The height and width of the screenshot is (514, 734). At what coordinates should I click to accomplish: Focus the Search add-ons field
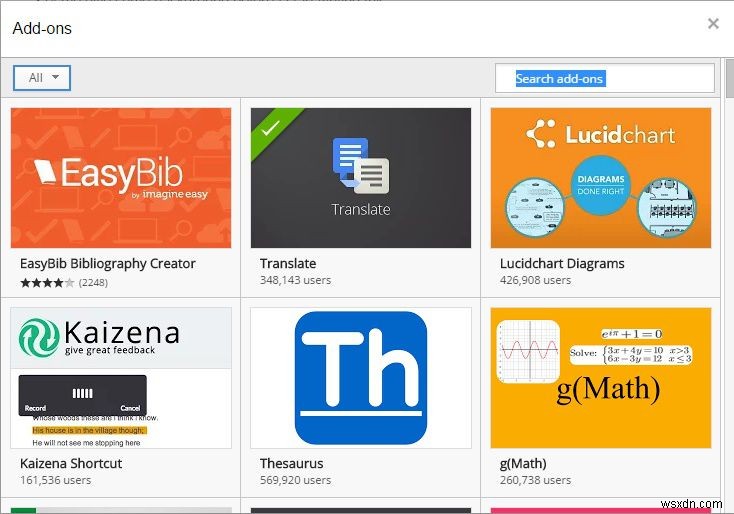click(605, 79)
